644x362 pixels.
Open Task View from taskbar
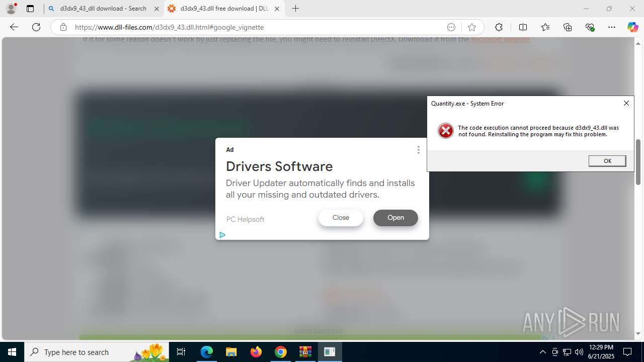[182, 352]
